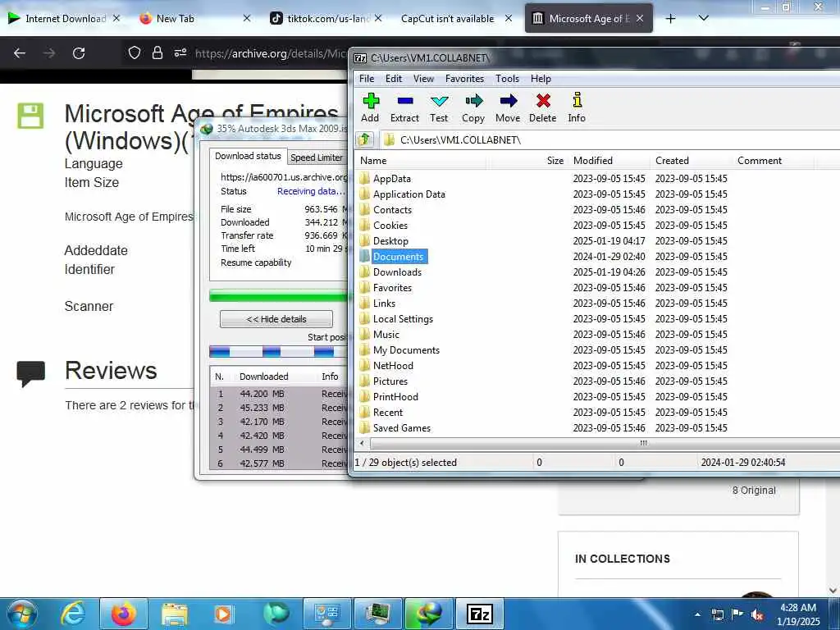Select the Saved Games folder
840x630 pixels.
click(402, 428)
